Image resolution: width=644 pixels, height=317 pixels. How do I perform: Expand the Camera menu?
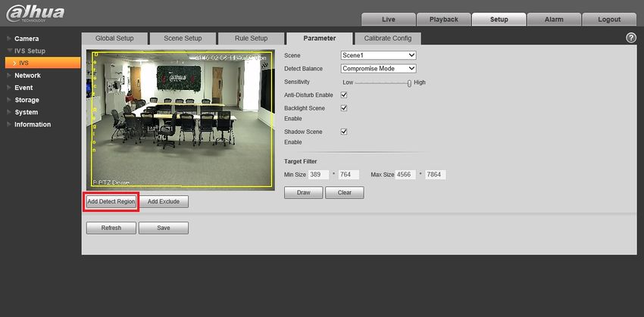[x=27, y=39]
